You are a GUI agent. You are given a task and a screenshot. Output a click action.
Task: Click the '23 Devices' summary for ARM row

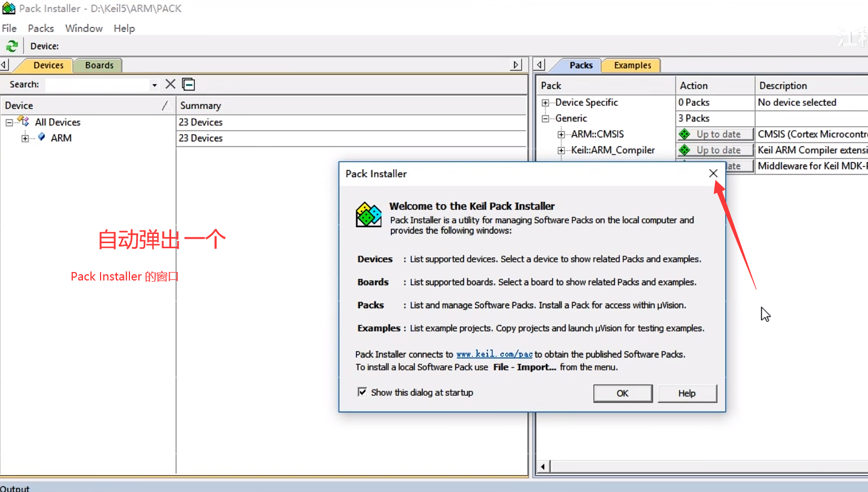pyautogui.click(x=351, y=138)
